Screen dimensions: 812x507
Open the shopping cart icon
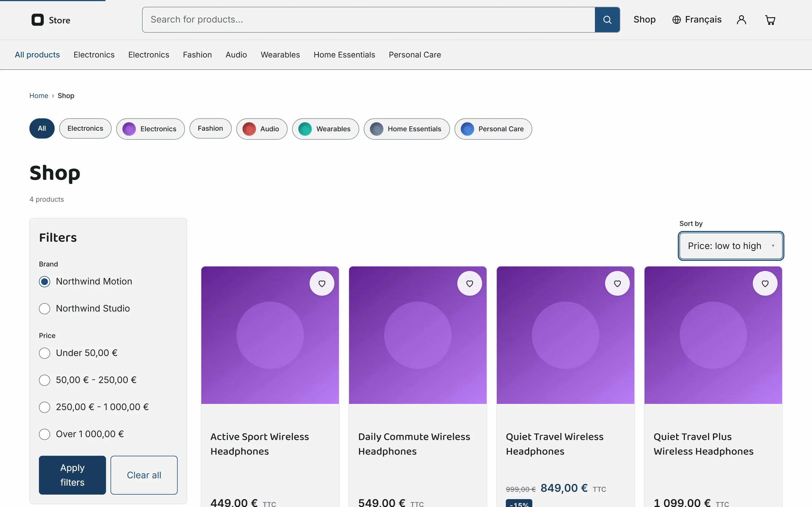[x=770, y=20]
